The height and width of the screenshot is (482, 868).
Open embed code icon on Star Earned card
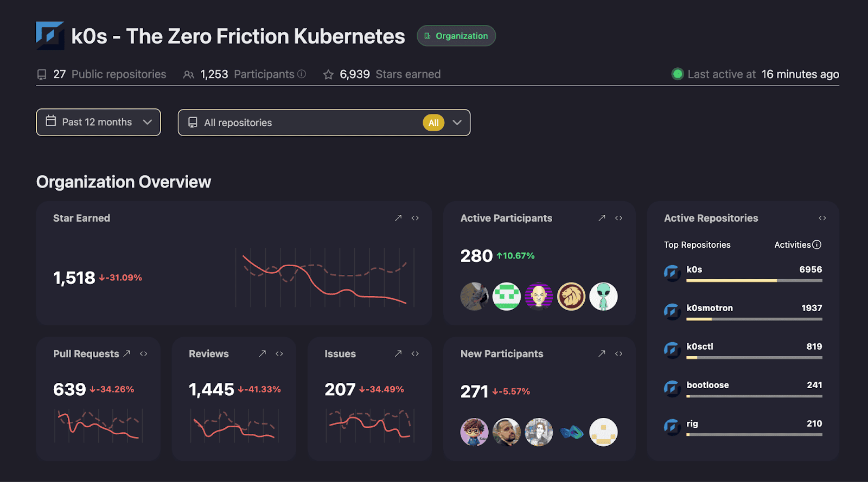click(415, 217)
